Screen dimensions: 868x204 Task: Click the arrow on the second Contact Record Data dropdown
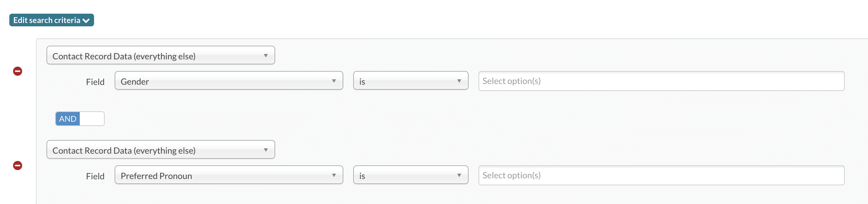tap(266, 150)
